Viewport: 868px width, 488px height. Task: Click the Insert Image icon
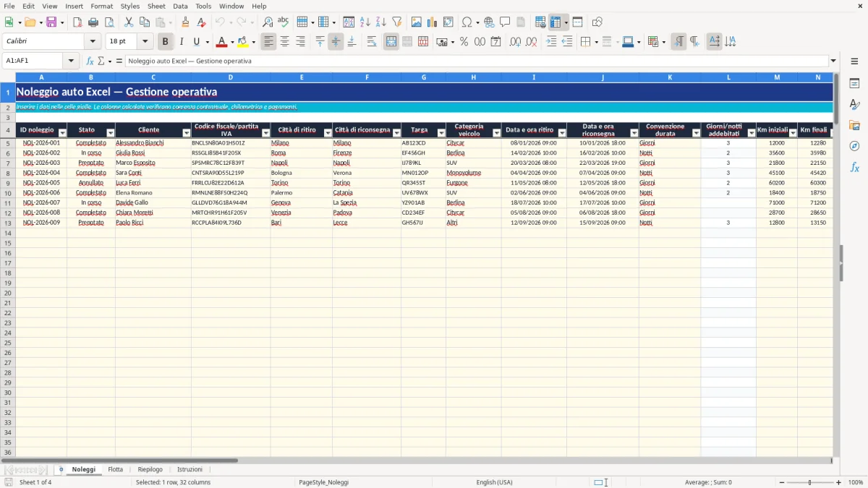pos(417,22)
